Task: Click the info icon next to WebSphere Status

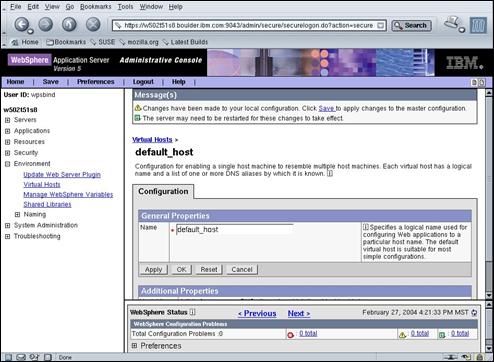Action: click(192, 312)
